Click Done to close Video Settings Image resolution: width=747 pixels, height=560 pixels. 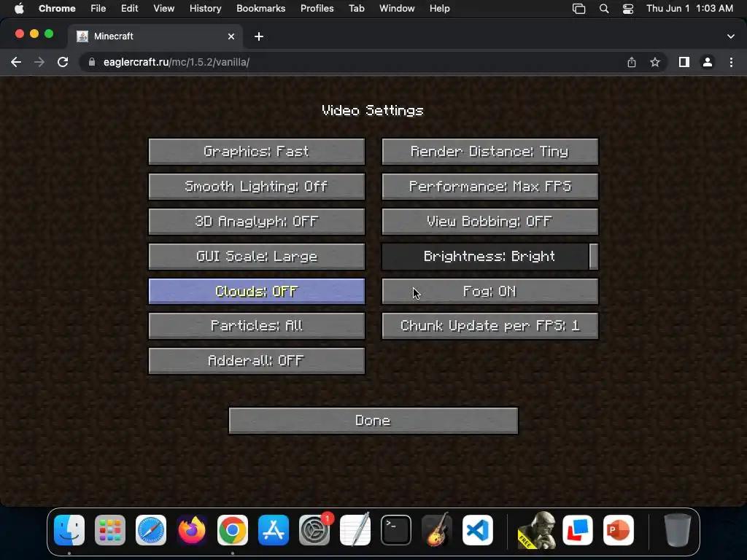(373, 421)
